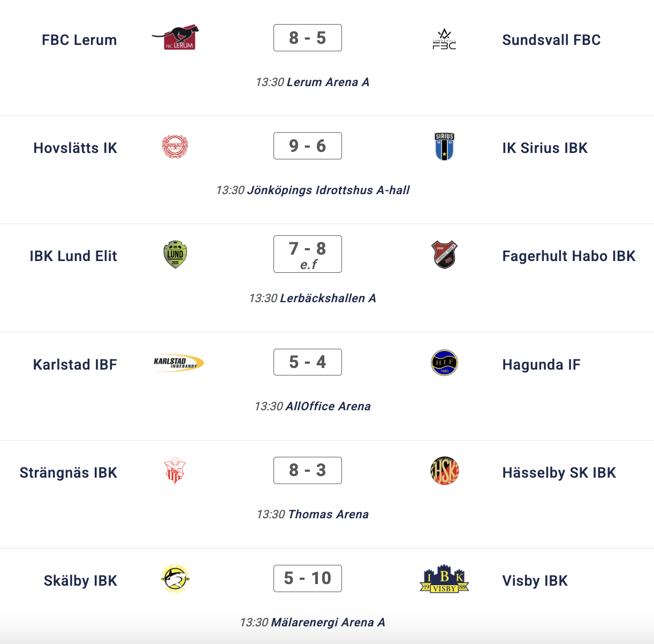Open the 7 - 8 e.f result box
The width and height of the screenshot is (654, 644).
tap(308, 254)
